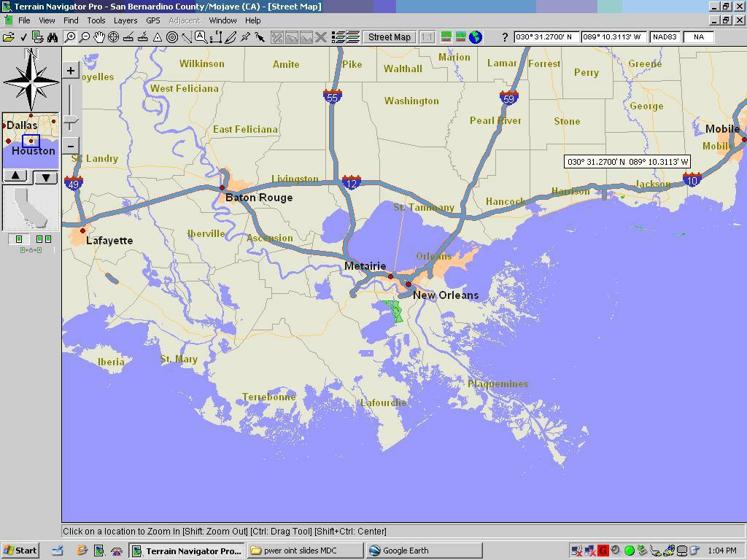Select the Center crosshair tool
Image resolution: width=747 pixels, height=560 pixels.
point(113,37)
